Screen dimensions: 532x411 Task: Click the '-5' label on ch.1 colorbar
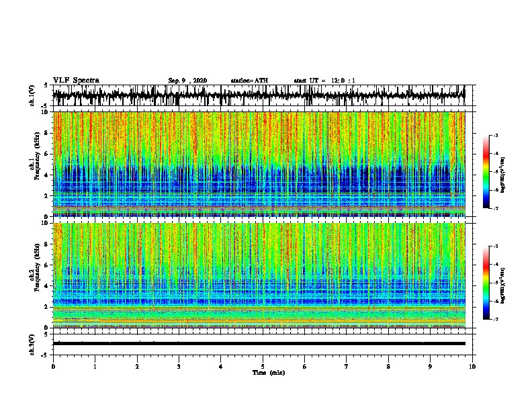pos(496,172)
